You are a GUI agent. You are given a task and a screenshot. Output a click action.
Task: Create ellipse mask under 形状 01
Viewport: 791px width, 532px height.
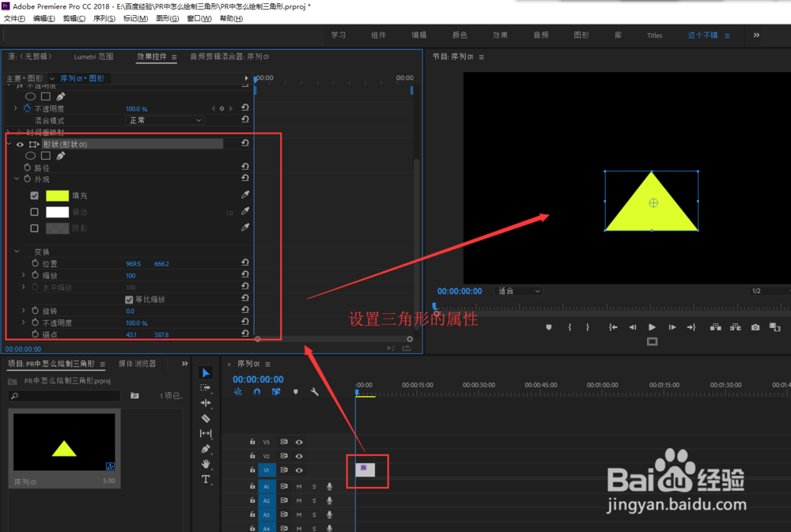(x=30, y=156)
